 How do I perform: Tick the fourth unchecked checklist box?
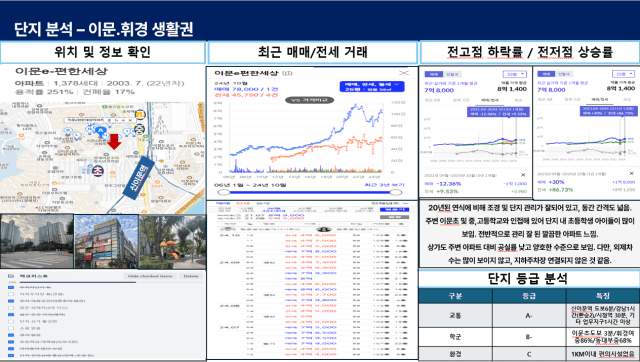pyautogui.click(x=11, y=328)
